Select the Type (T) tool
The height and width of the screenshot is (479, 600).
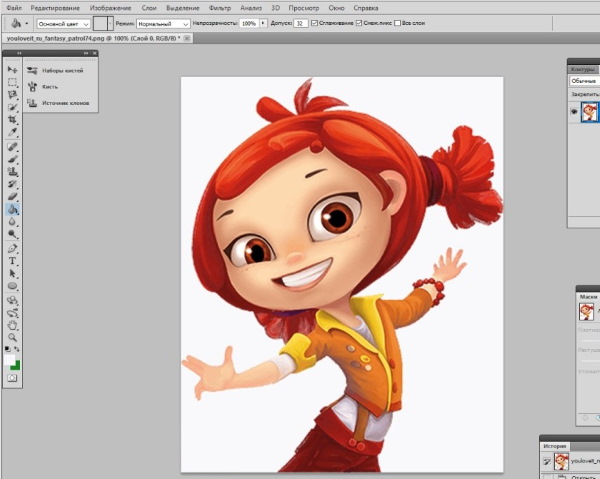pos(13,260)
